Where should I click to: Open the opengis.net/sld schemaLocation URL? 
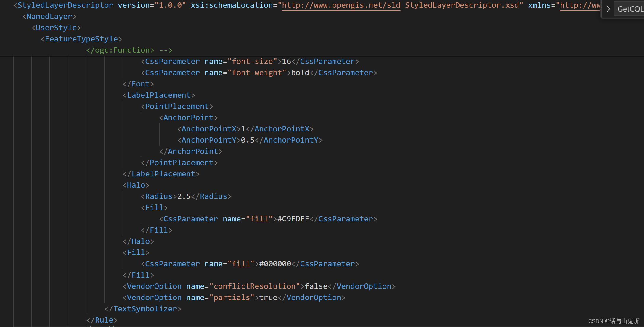(x=341, y=5)
